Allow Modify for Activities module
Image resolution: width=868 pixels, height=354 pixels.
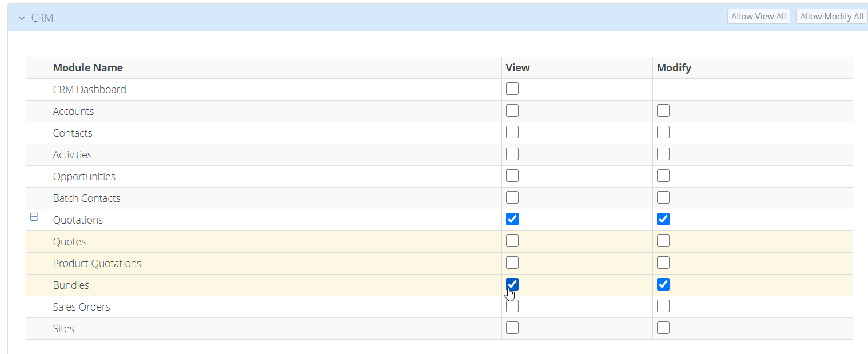(663, 154)
